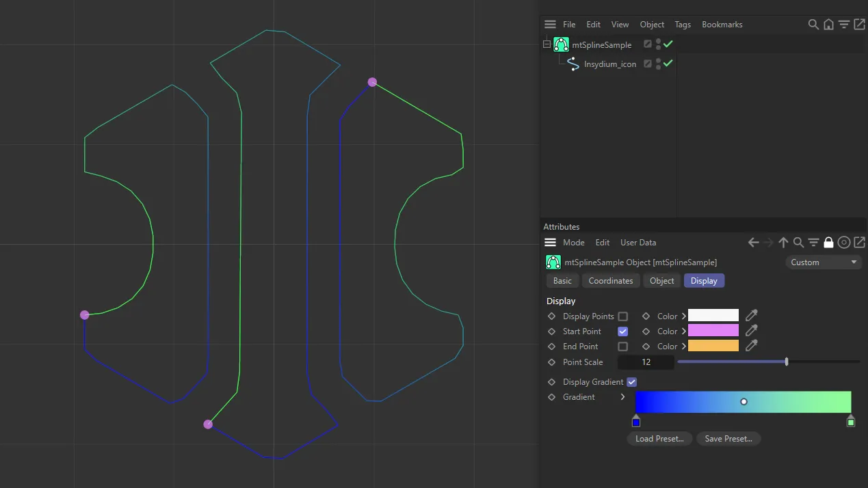
Task: Switch to the Coordinates tab
Action: pos(611,280)
